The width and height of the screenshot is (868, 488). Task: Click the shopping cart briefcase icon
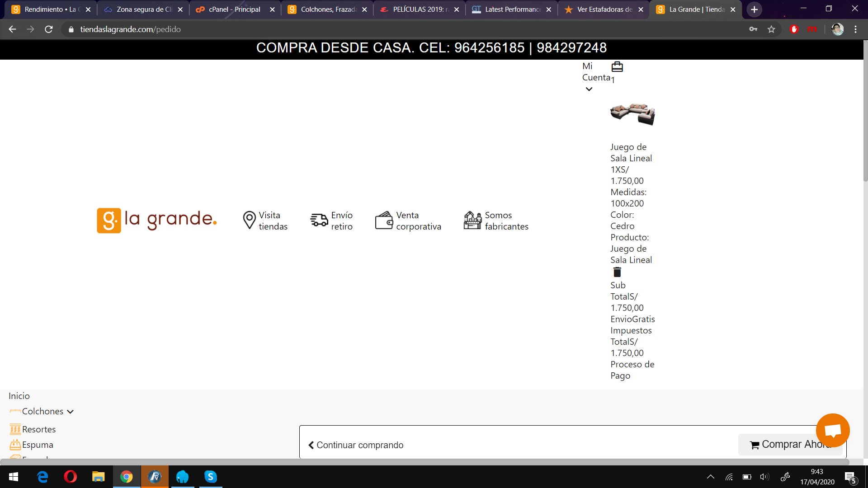tap(617, 67)
